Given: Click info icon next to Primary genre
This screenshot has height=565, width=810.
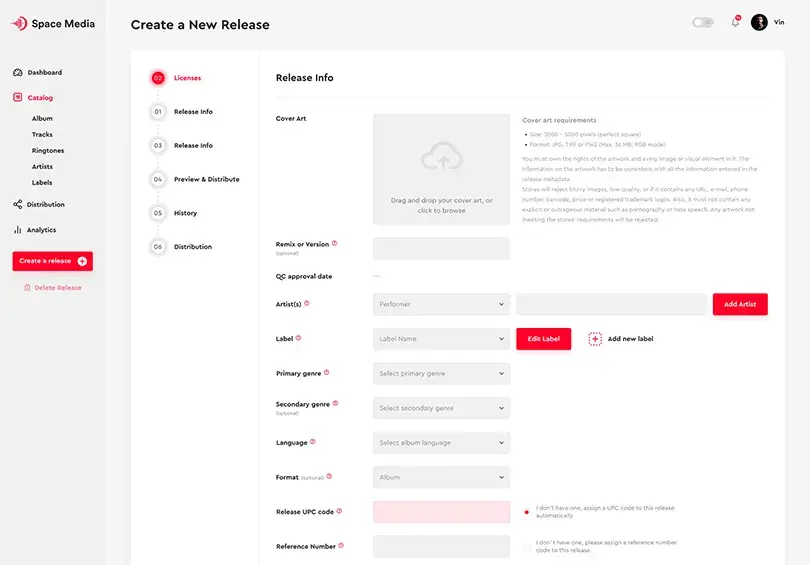Looking at the screenshot, I should coord(326,372).
